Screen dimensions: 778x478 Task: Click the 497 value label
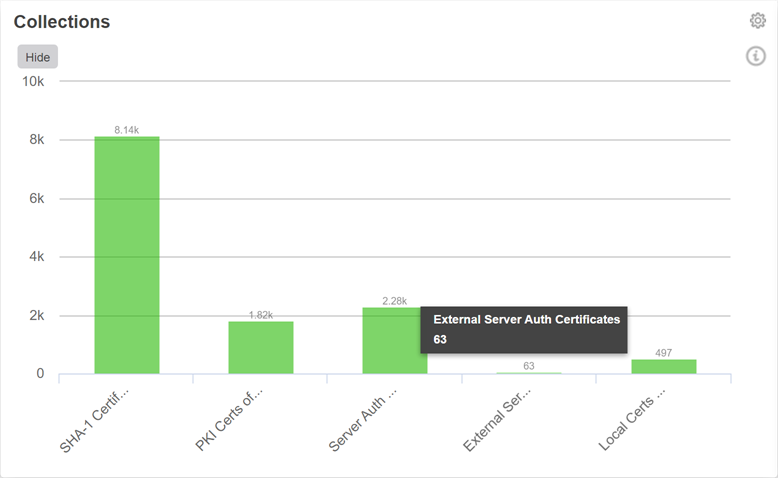[663, 353]
